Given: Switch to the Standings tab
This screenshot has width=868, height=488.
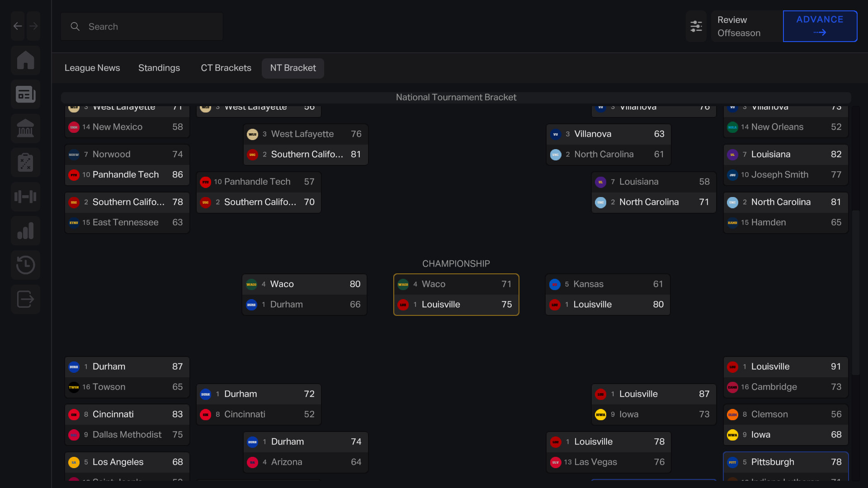Looking at the screenshot, I should 159,68.
